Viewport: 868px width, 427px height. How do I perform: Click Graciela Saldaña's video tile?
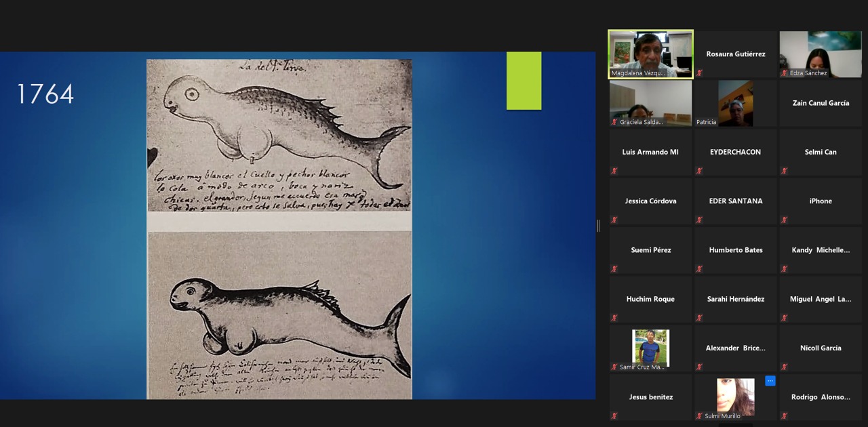click(x=650, y=102)
